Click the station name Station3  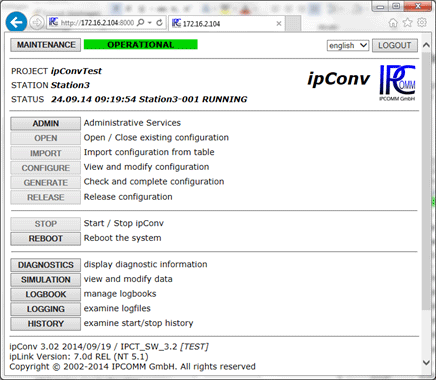(x=70, y=85)
